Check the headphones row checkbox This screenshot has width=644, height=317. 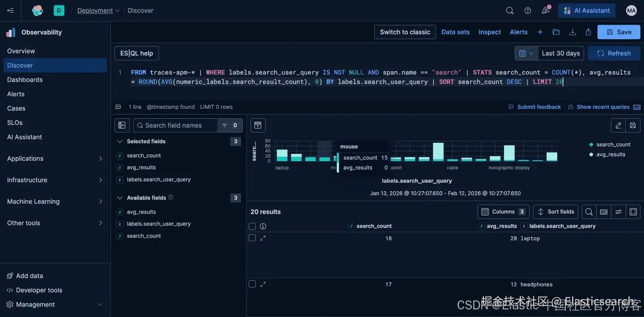252,284
